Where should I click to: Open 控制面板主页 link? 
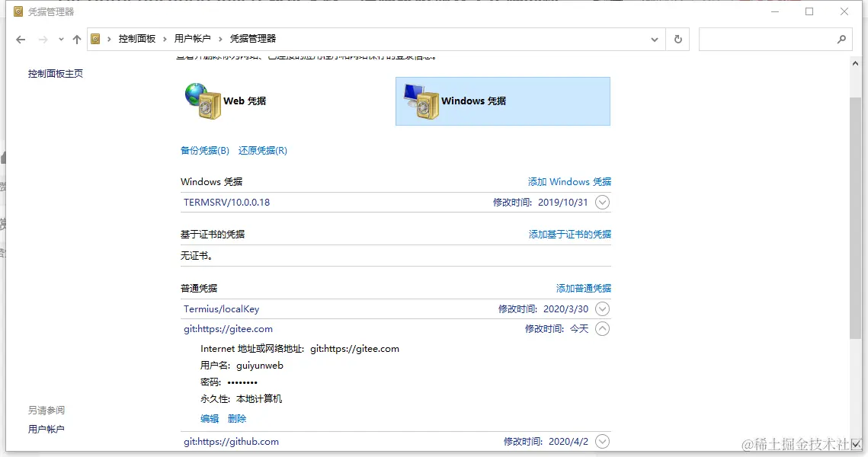coord(56,74)
